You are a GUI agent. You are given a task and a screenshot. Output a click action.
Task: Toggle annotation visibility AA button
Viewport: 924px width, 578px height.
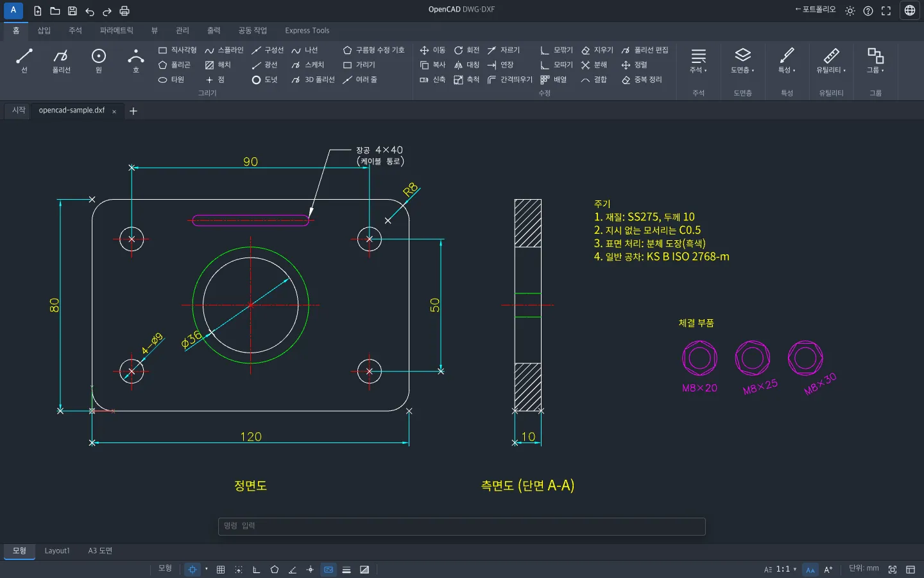tap(810, 570)
